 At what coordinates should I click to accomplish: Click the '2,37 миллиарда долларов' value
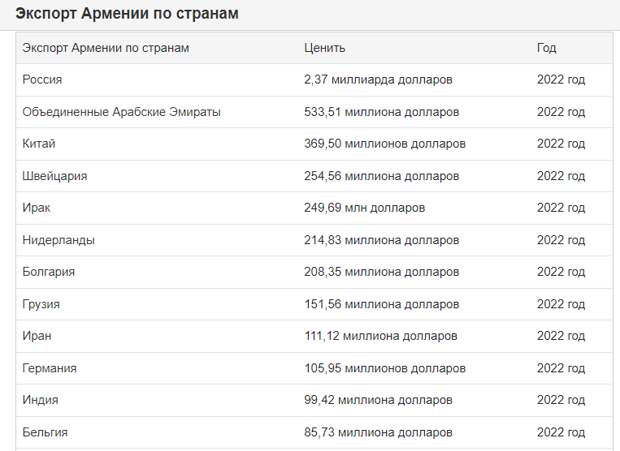pyautogui.click(x=378, y=79)
